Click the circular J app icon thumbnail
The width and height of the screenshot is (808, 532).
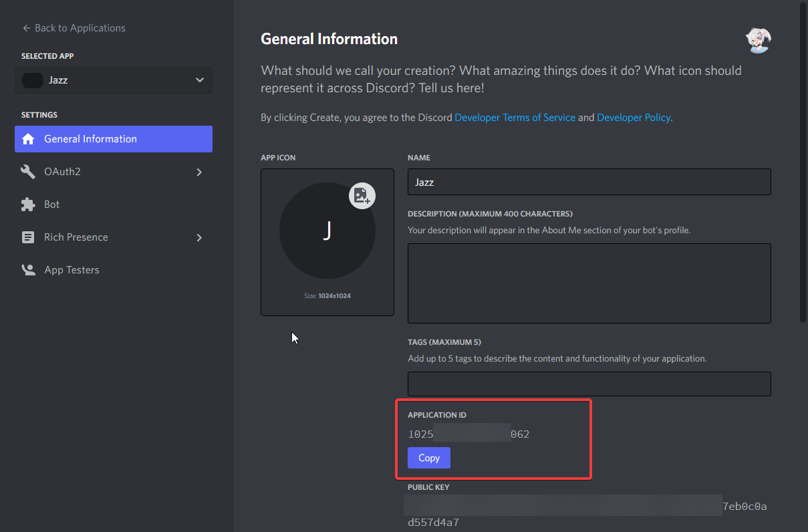327,231
